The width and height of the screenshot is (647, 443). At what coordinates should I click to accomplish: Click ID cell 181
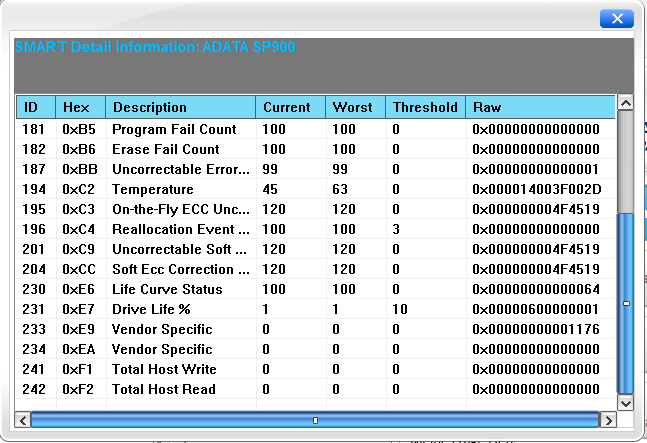pos(33,129)
